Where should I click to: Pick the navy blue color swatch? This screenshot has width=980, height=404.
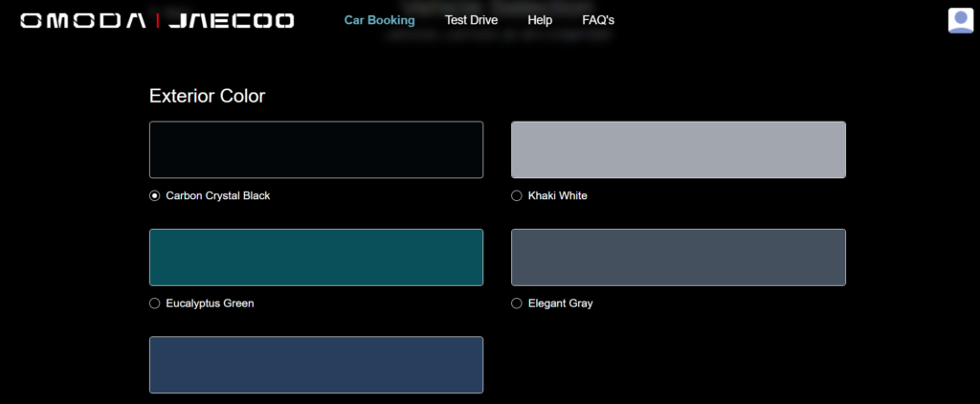click(316, 364)
